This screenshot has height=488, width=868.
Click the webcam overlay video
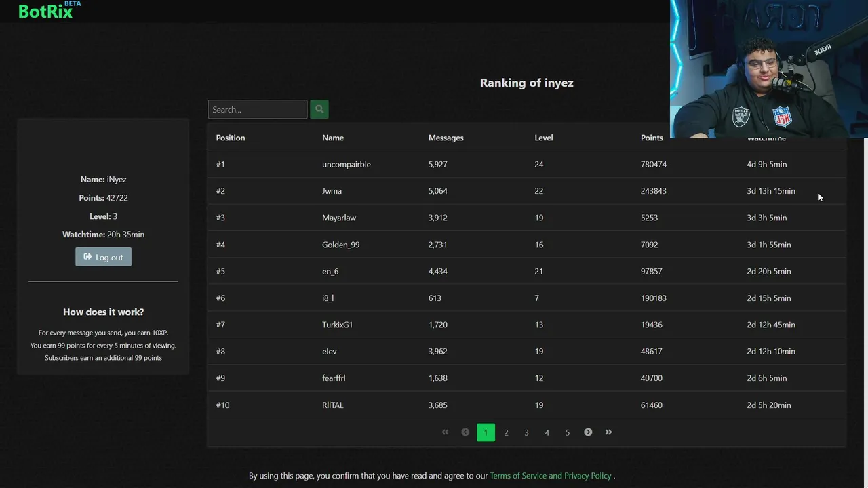(x=768, y=68)
